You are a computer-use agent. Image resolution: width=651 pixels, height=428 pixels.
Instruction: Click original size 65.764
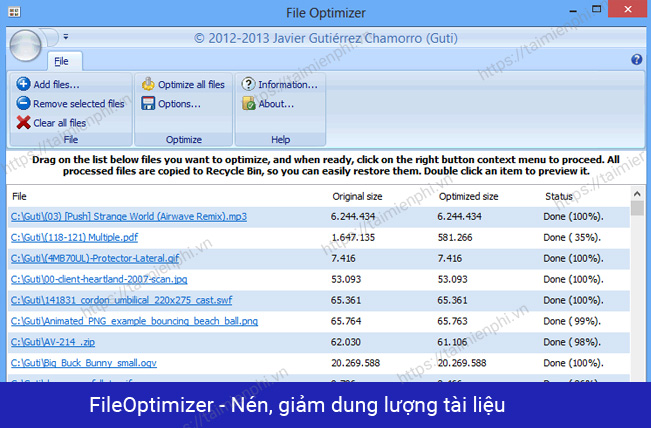[x=346, y=321]
